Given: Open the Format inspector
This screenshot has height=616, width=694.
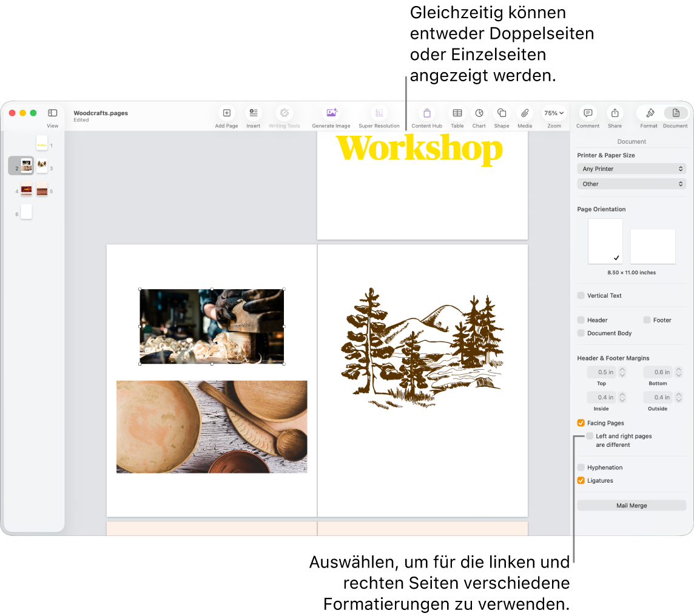Looking at the screenshot, I should pos(650,113).
